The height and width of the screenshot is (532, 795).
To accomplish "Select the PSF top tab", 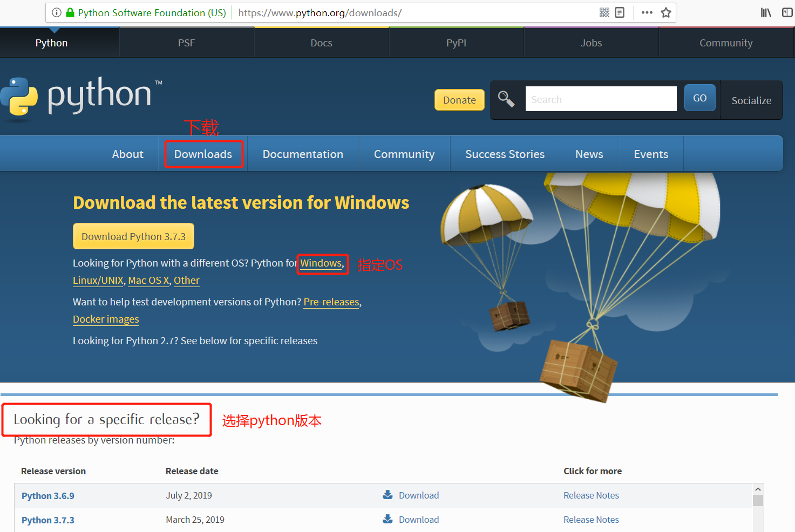I will point(186,43).
